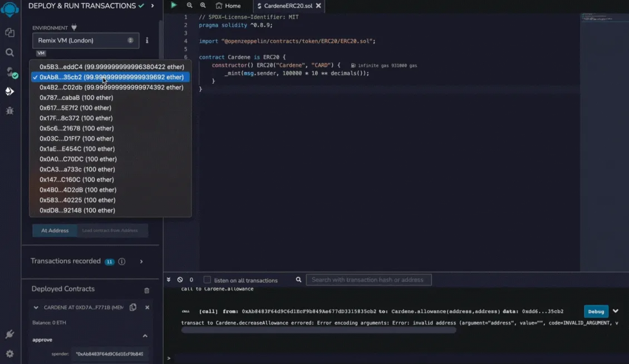The width and height of the screenshot is (629, 364).
Task: Zoom out the editor font
Action: (x=189, y=6)
